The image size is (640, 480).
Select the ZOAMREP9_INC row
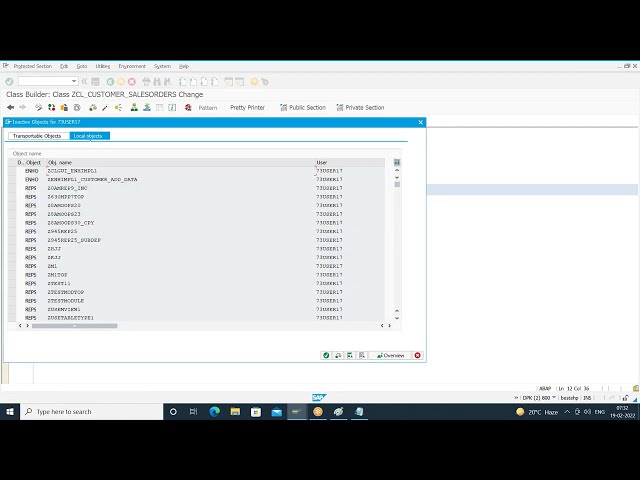pos(196,188)
